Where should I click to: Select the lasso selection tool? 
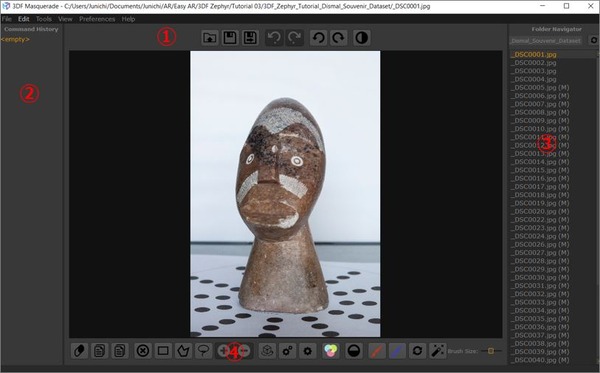point(203,350)
